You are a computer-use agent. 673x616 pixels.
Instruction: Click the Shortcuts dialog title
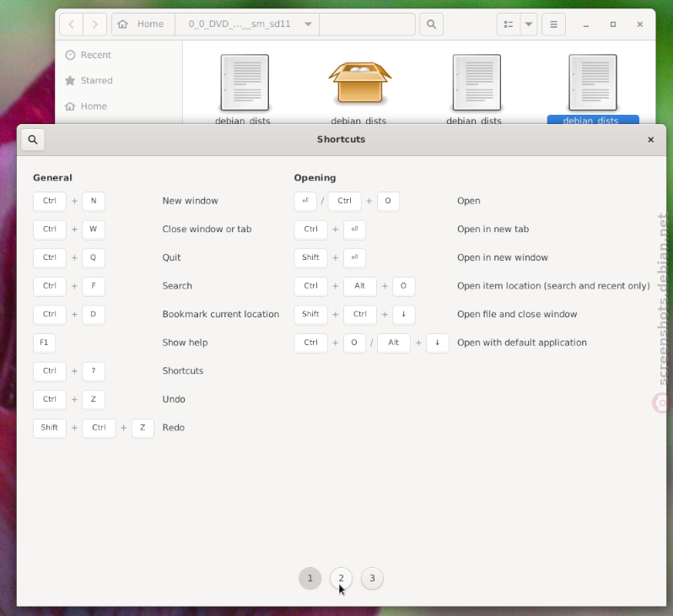tap(342, 139)
